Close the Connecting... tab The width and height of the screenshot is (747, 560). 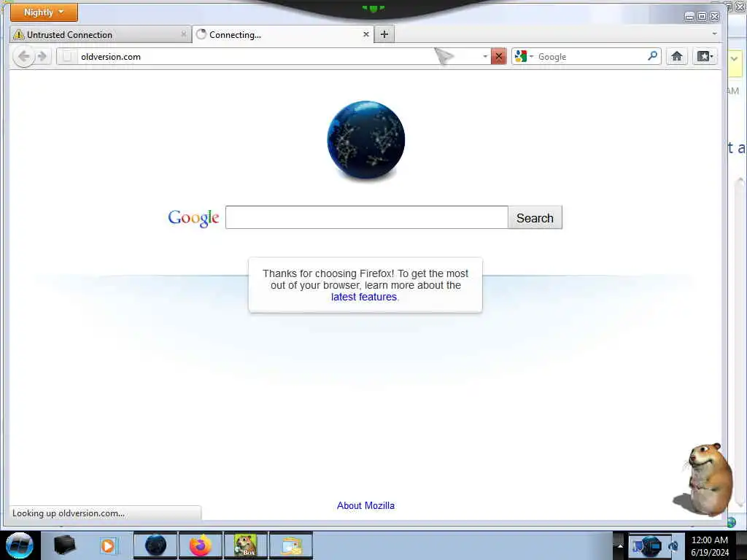point(366,34)
